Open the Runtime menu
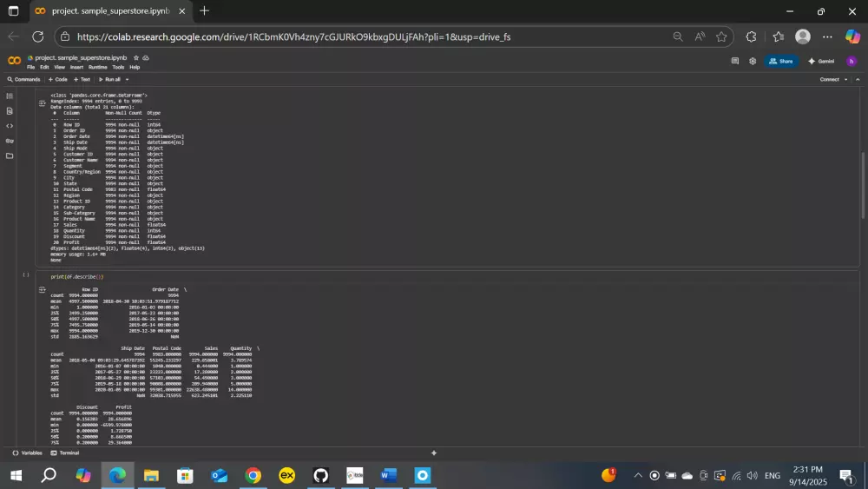The width and height of the screenshot is (868, 489). point(97,67)
